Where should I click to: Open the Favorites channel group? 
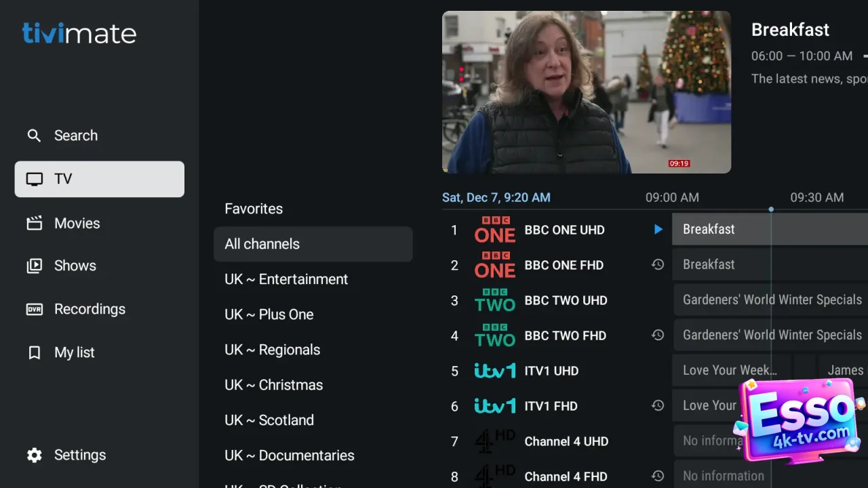pos(254,209)
